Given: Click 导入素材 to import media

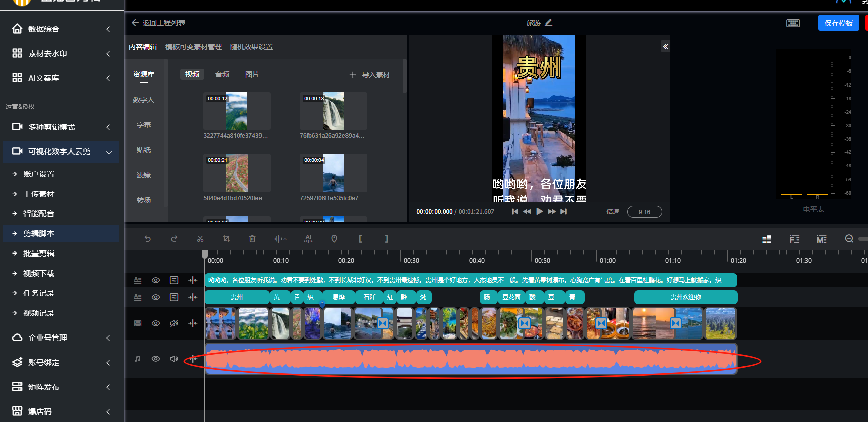Looking at the screenshot, I should pos(370,75).
